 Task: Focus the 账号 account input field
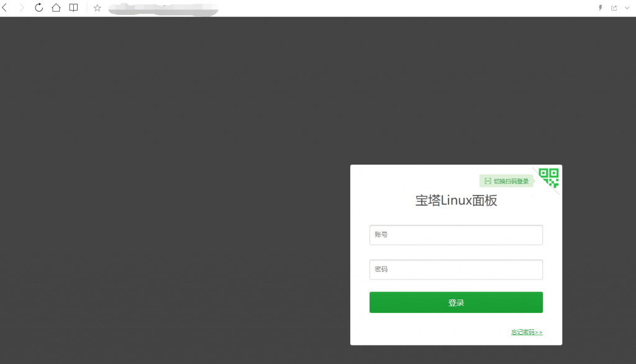point(456,235)
